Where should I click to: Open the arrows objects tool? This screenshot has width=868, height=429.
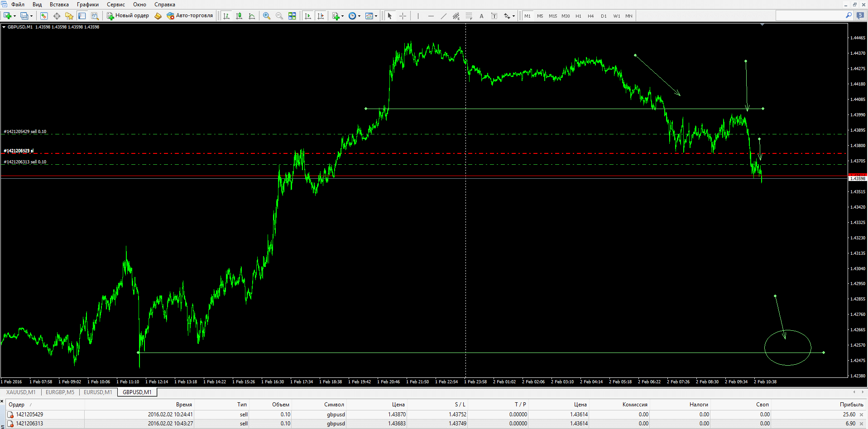click(x=507, y=16)
